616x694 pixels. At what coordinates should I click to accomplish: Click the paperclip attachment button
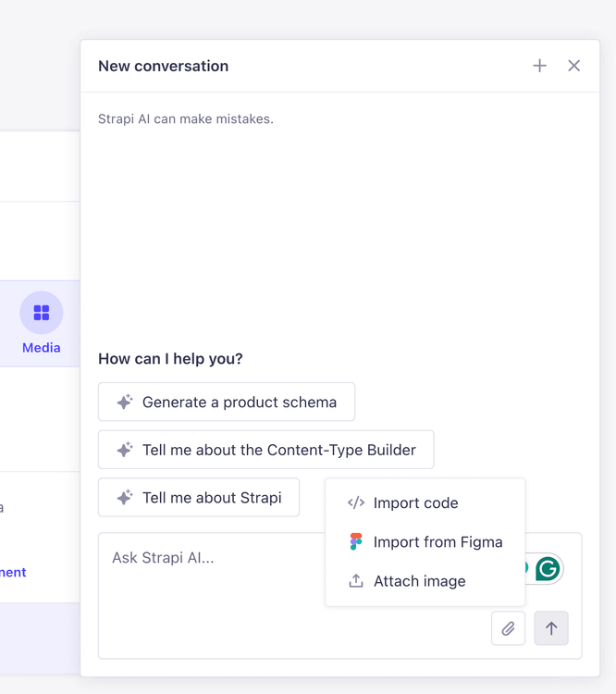[x=508, y=628]
